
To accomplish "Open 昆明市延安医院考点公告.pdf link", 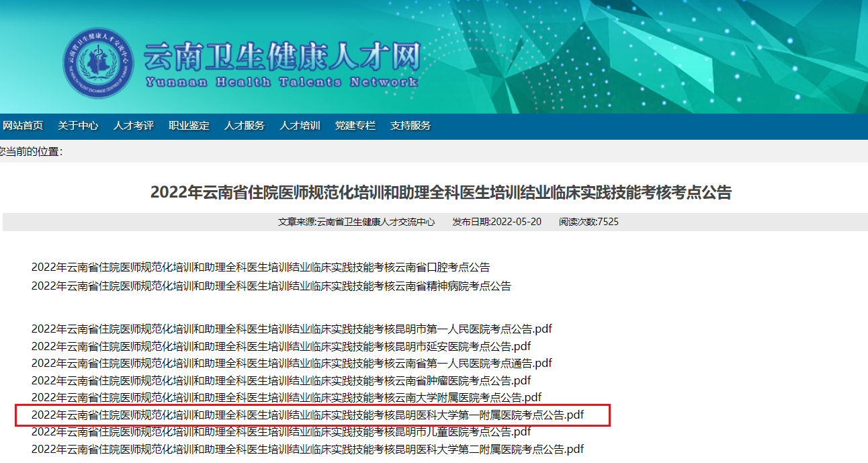I will (x=281, y=347).
